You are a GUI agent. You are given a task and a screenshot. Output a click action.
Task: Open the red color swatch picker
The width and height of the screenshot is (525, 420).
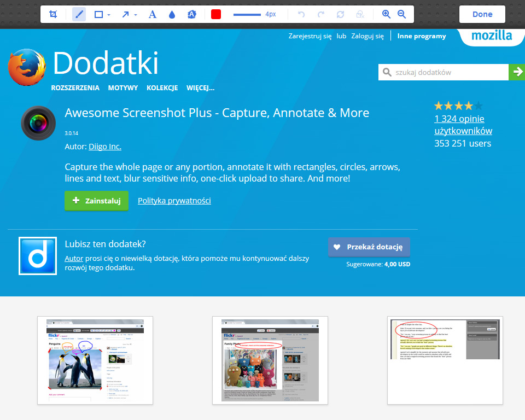point(216,14)
